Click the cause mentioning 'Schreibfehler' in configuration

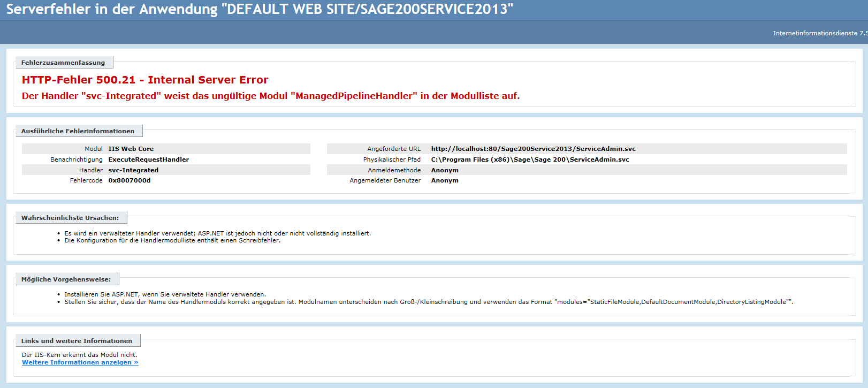tap(172, 240)
